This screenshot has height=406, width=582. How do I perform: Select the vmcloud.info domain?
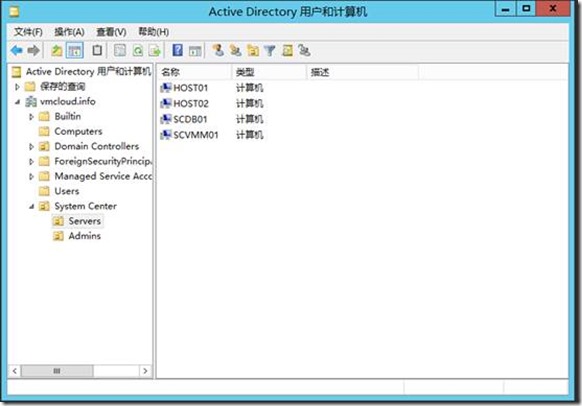pyautogui.click(x=68, y=101)
